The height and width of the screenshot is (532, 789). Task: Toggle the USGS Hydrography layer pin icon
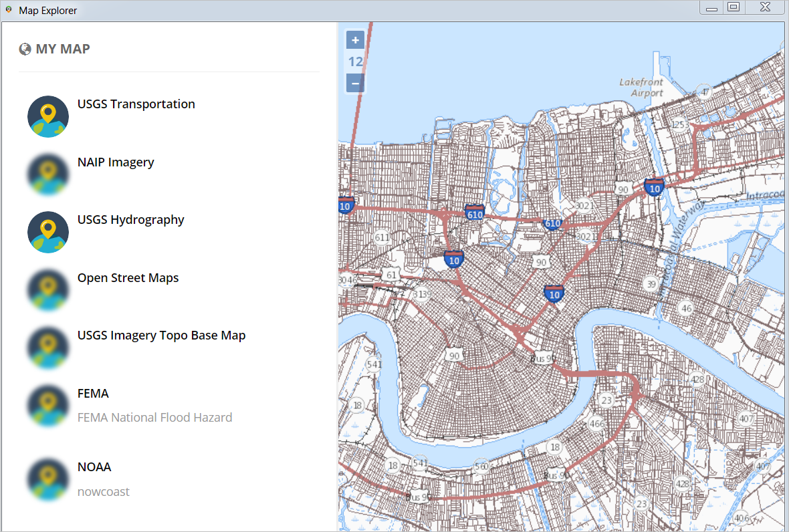48,233
